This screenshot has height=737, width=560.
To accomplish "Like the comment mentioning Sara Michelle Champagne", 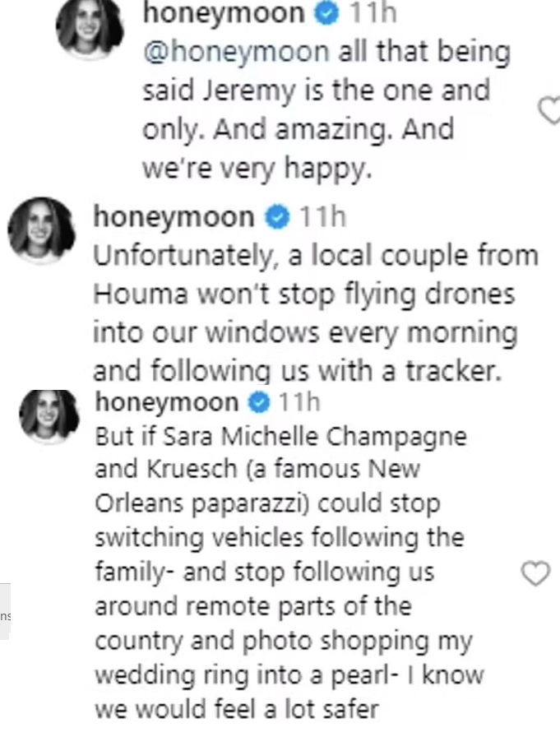I will (535, 574).
